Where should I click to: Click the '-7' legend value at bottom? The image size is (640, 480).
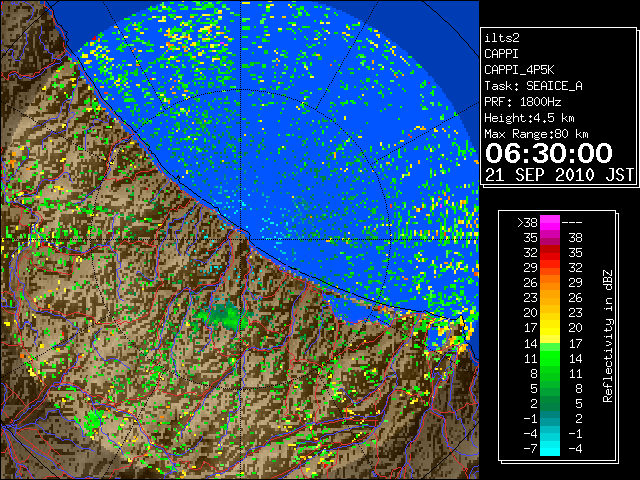click(x=530, y=449)
